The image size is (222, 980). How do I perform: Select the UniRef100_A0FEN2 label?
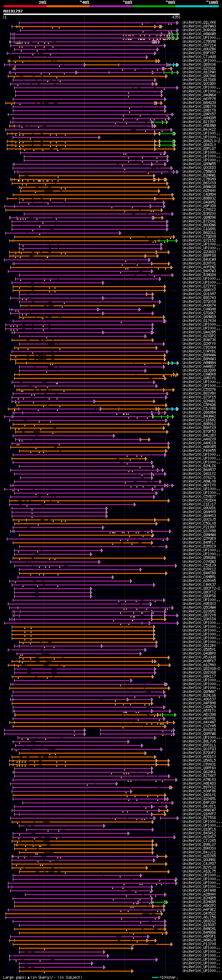(x=199, y=267)
